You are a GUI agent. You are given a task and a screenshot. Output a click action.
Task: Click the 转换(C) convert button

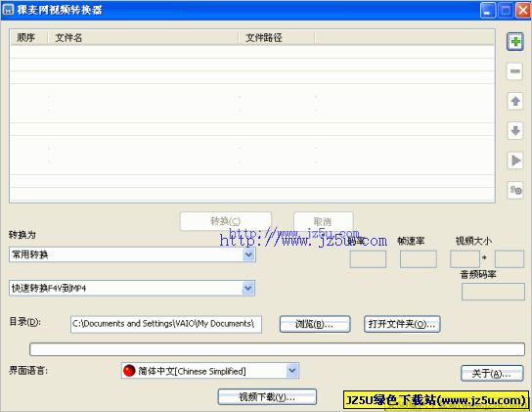click(x=226, y=221)
